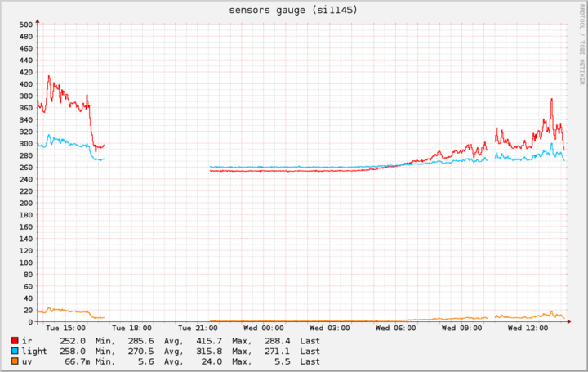Click the 'Tue 18:00' time axis label
The image size is (588, 372).
131,329
